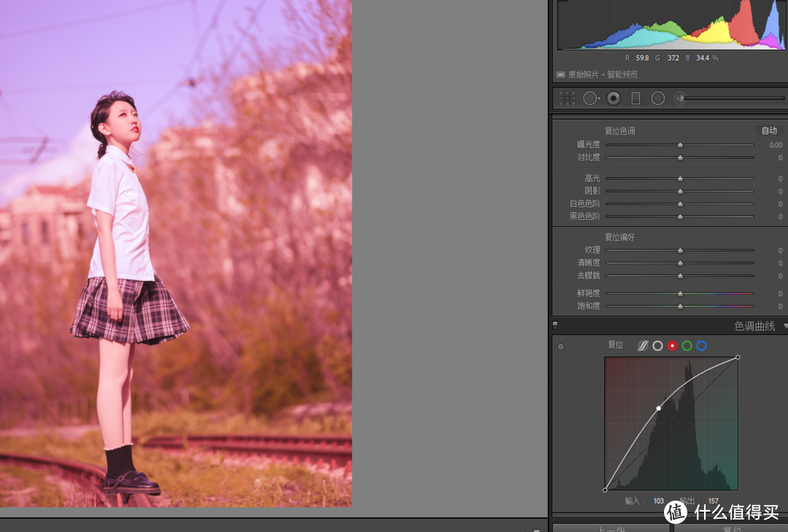Viewport: 788px width, 532px height.
Task: Select the Red Eye Correction tool
Action: pyautogui.click(x=614, y=98)
